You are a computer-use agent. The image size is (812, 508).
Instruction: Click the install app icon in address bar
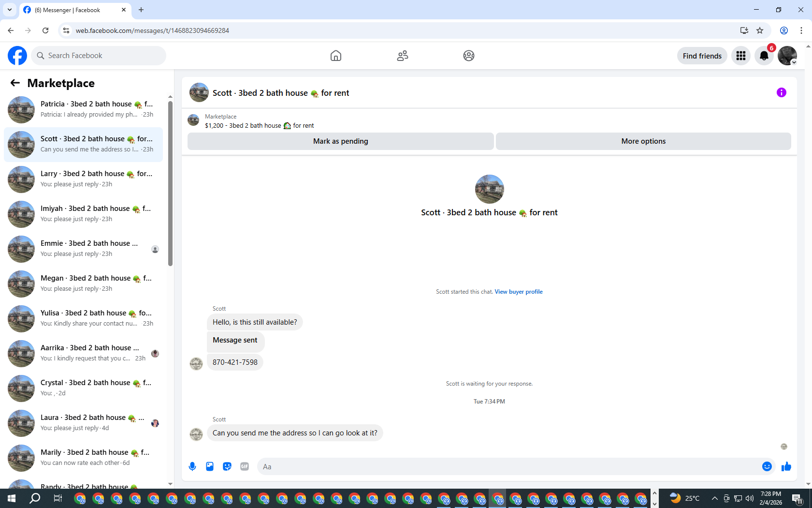coord(744,30)
